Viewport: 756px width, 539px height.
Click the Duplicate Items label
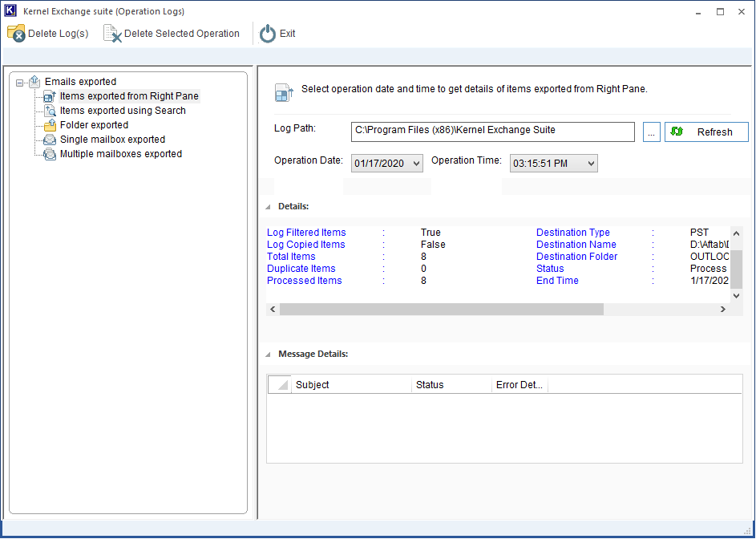coord(301,269)
